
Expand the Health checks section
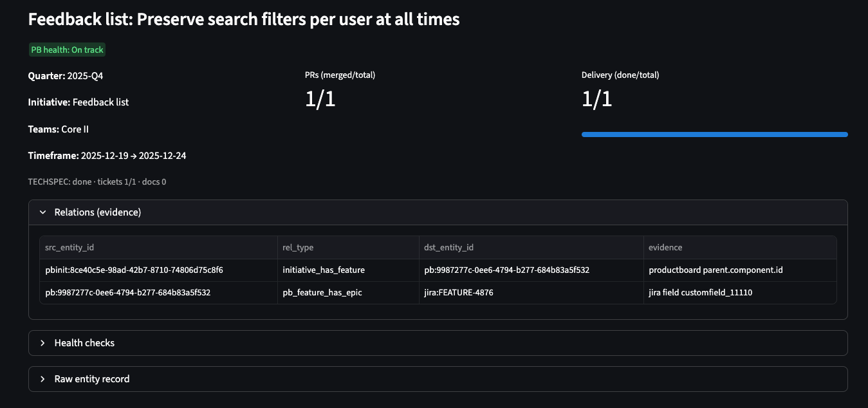click(x=84, y=343)
